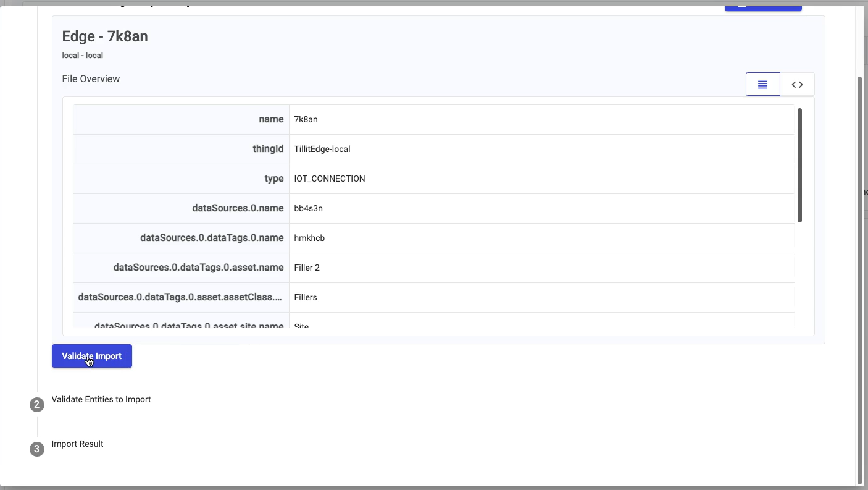868x490 pixels.
Task: Switch to table list view icon
Action: click(762, 85)
